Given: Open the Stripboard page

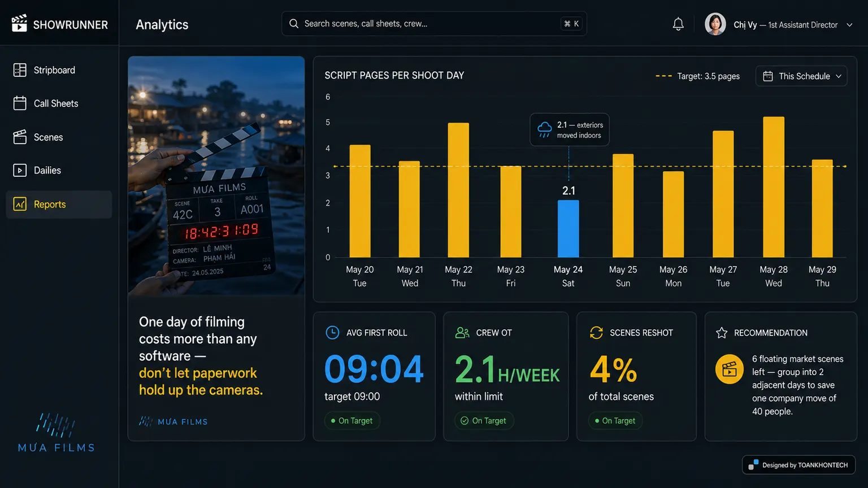Looking at the screenshot, I should pos(59,70).
